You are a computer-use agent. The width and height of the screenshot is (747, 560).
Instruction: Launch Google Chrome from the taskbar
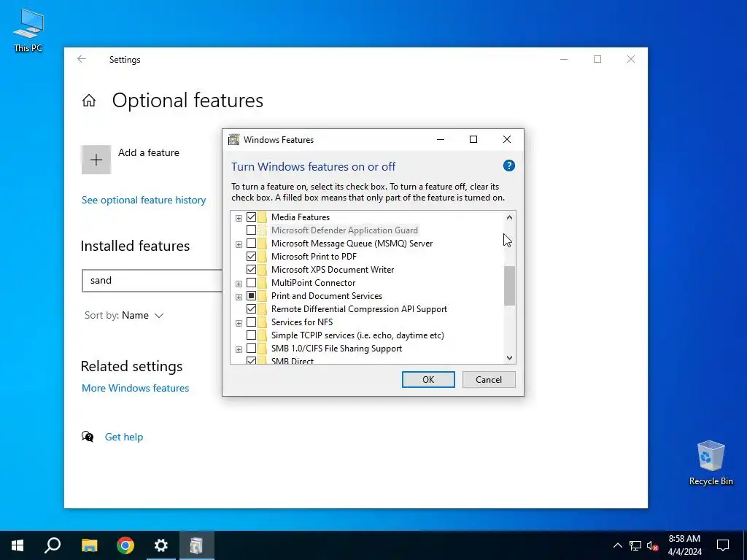[x=125, y=545]
